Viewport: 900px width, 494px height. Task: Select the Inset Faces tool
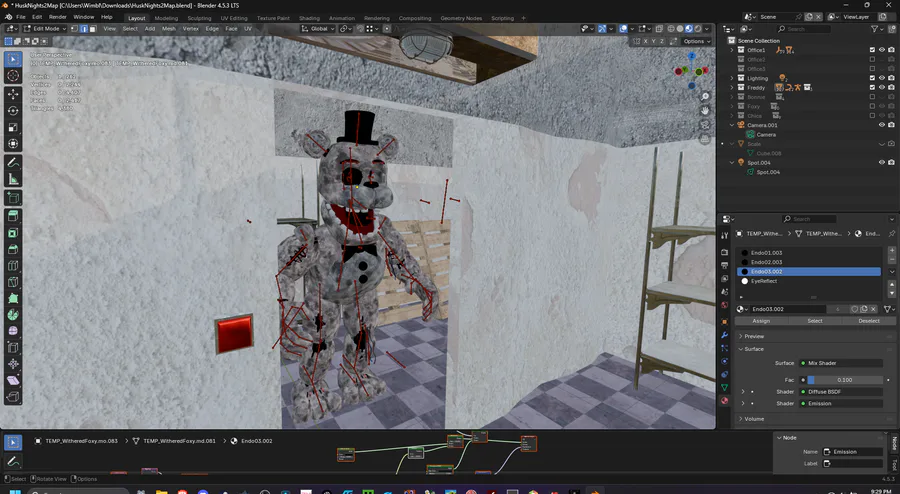click(x=13, y=233)
